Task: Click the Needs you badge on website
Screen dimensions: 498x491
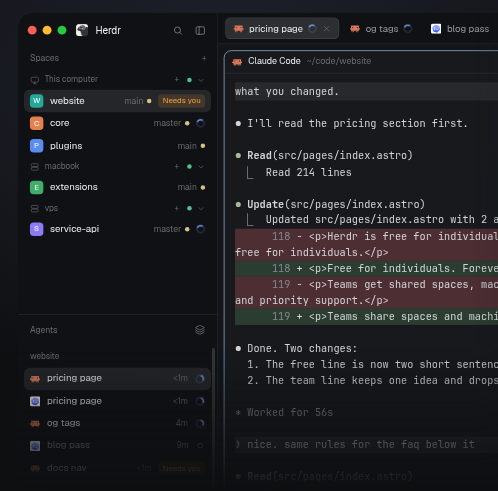Action: [182, 101]
